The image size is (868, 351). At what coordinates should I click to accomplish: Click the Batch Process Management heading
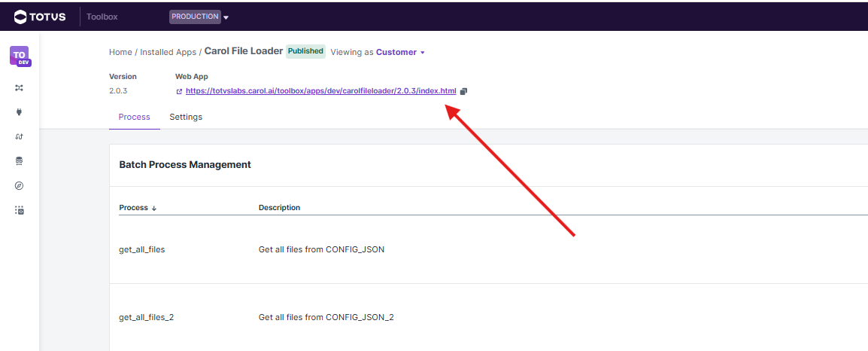(x=185, y=165)
